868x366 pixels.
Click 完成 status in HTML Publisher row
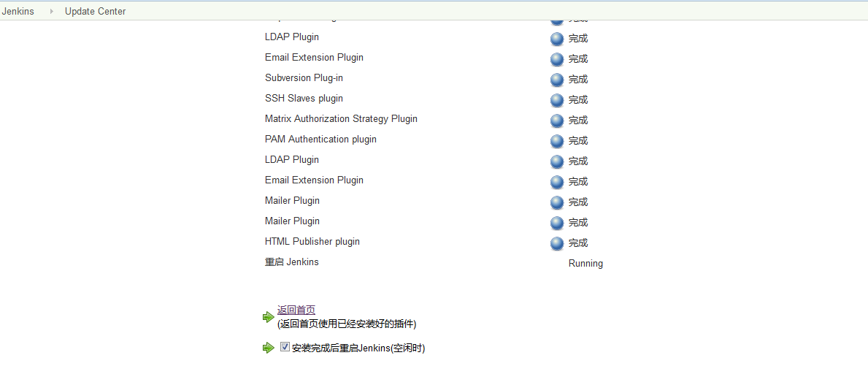[578, 243]
